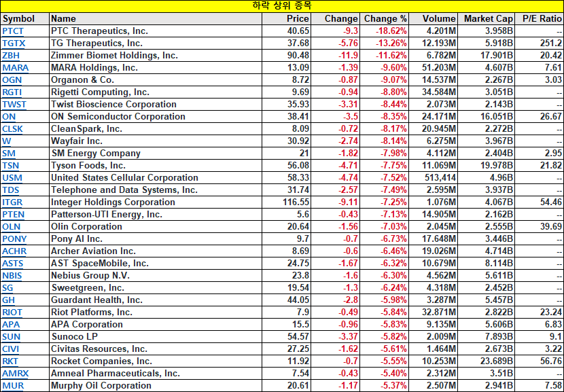Open the TGTX symbol link
This screenshot has height=392, width=564.
tap(14, 43)
